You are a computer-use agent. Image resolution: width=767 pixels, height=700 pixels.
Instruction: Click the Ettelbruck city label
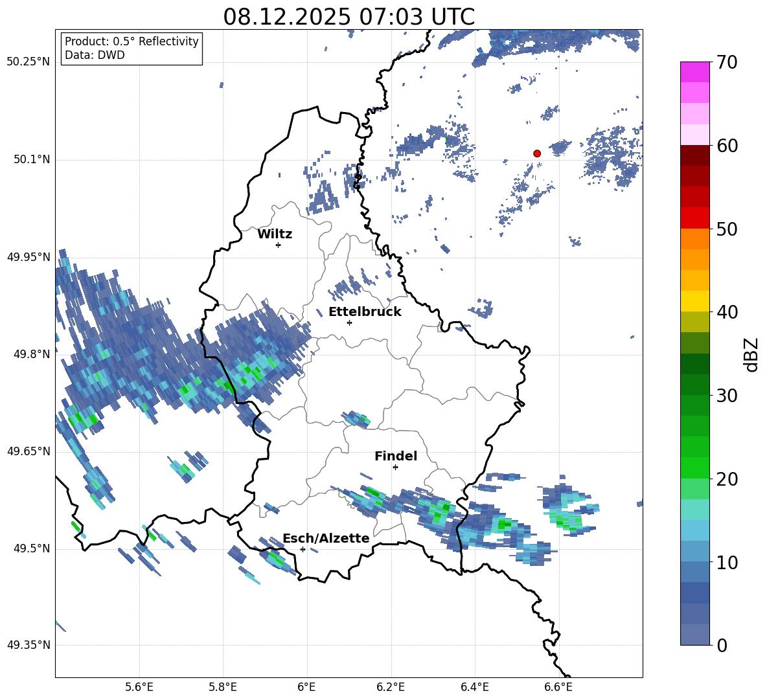click(x=365, y=312)
